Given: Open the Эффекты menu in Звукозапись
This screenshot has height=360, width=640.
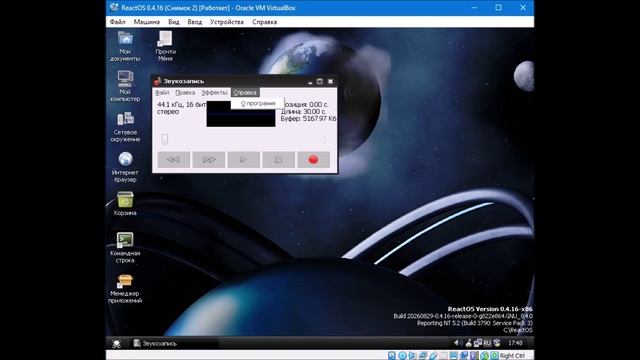Looking at the screenshot, I should (x=214, y=93).
